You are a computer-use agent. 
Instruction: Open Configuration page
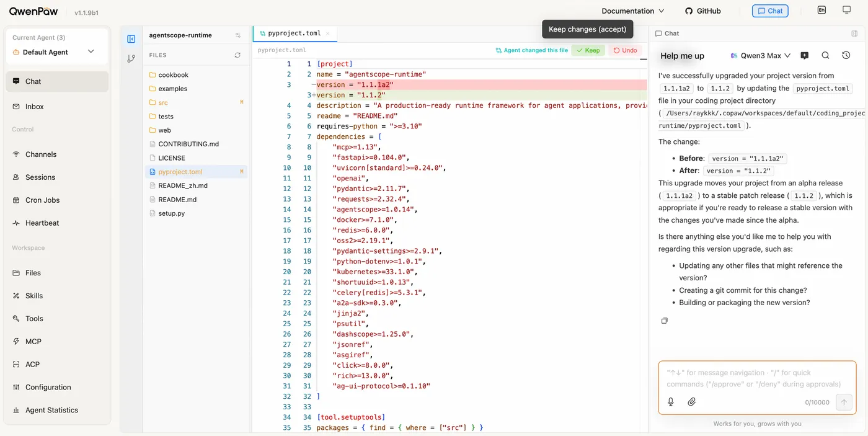(57, 388)
